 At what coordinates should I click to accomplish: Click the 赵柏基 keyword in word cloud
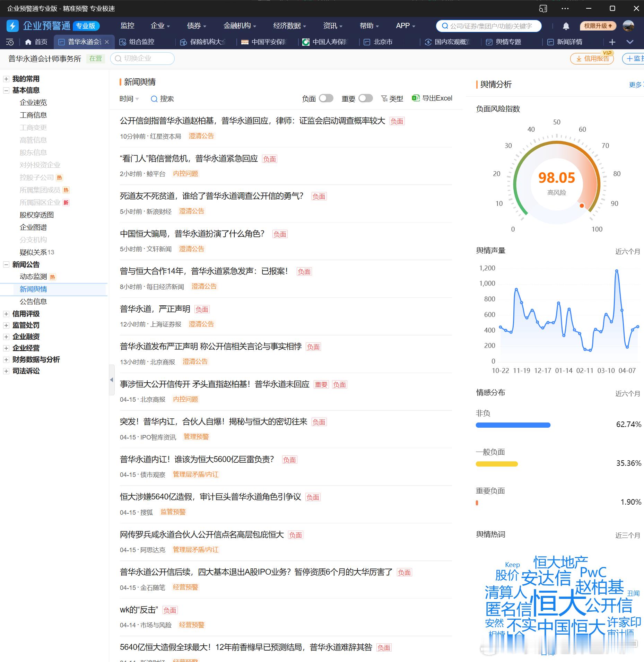click(x=599, y=587)
